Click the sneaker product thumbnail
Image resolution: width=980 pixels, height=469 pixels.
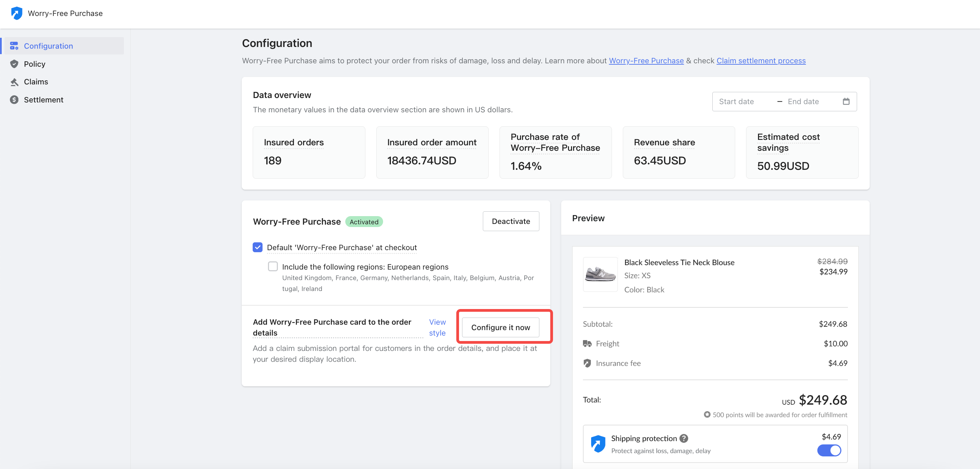(x=600, y=274)
